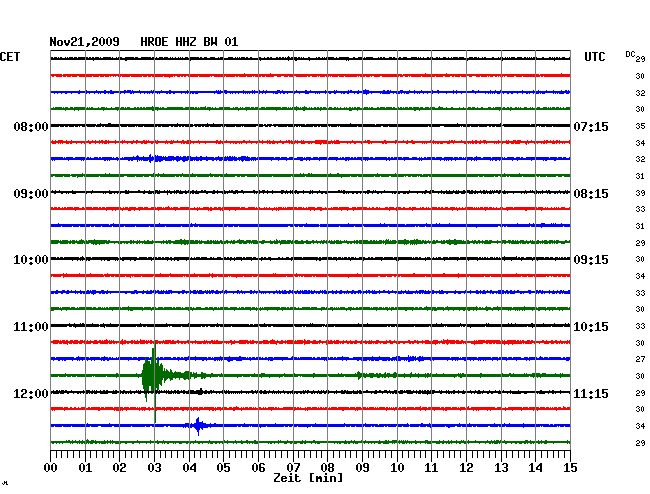
Task: Click the '07:15' UTC time label
Action: click(591, 126)
